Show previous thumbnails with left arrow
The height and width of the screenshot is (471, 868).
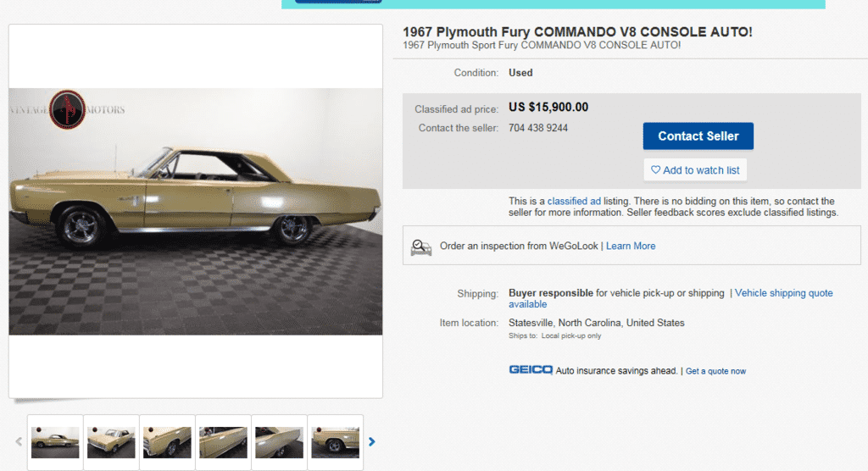click(18, 441)
